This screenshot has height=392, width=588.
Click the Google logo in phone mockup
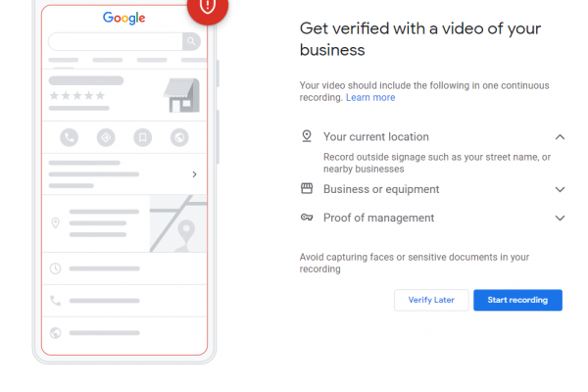coord(124,18)
